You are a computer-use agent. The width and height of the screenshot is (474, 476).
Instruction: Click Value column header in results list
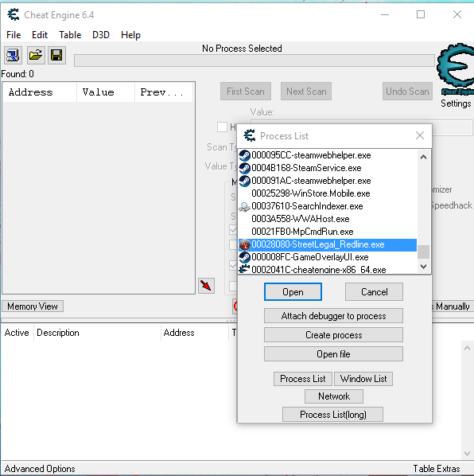106,92
